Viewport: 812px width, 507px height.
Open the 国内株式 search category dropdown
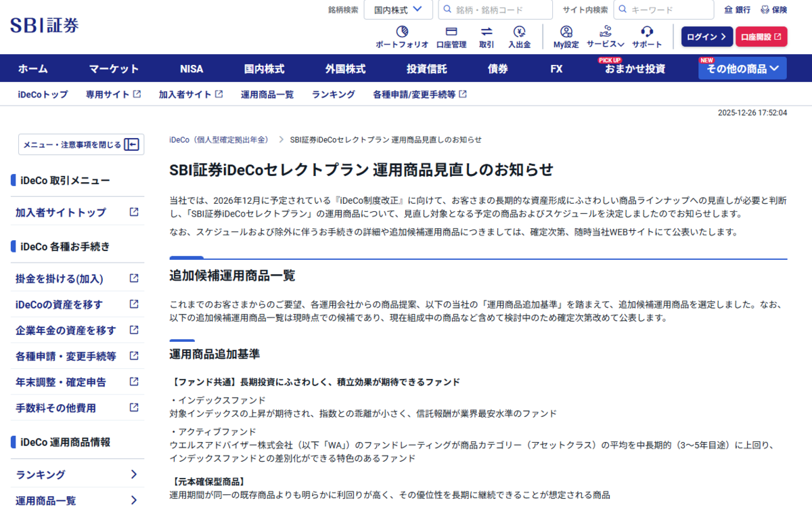point(398,9)
